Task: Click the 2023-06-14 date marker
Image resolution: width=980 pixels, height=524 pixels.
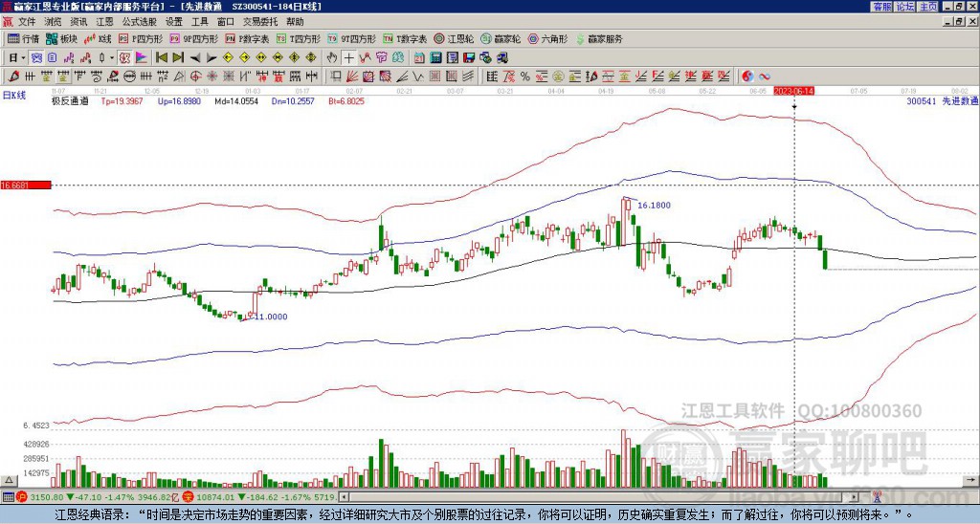Action: [793, 91]
